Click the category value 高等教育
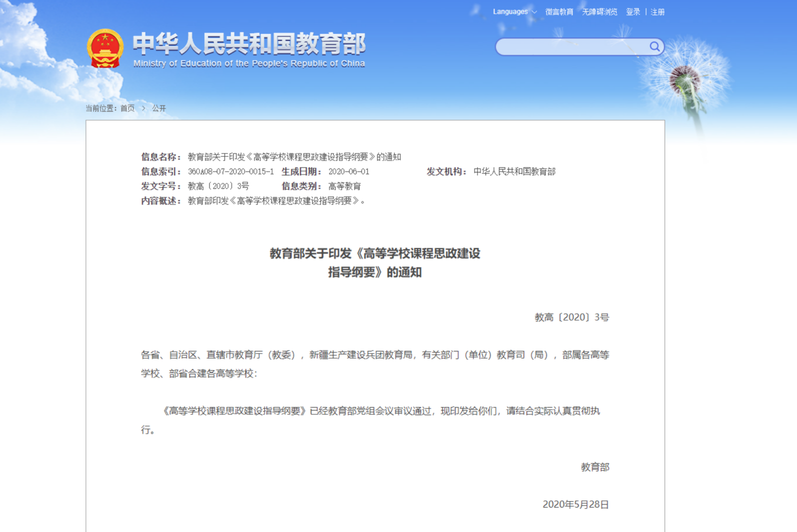797x532 pixels. [x=344, y=186]
